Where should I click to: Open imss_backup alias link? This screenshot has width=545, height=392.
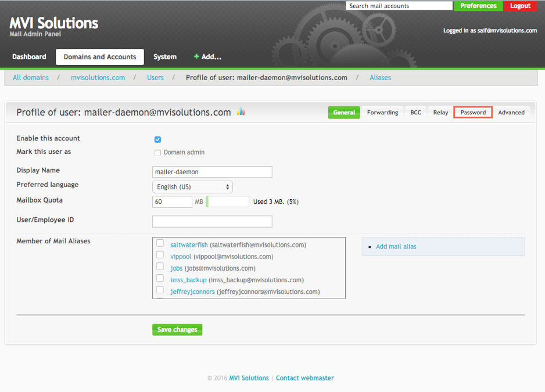pyautogui.click(x=188, y=280)
